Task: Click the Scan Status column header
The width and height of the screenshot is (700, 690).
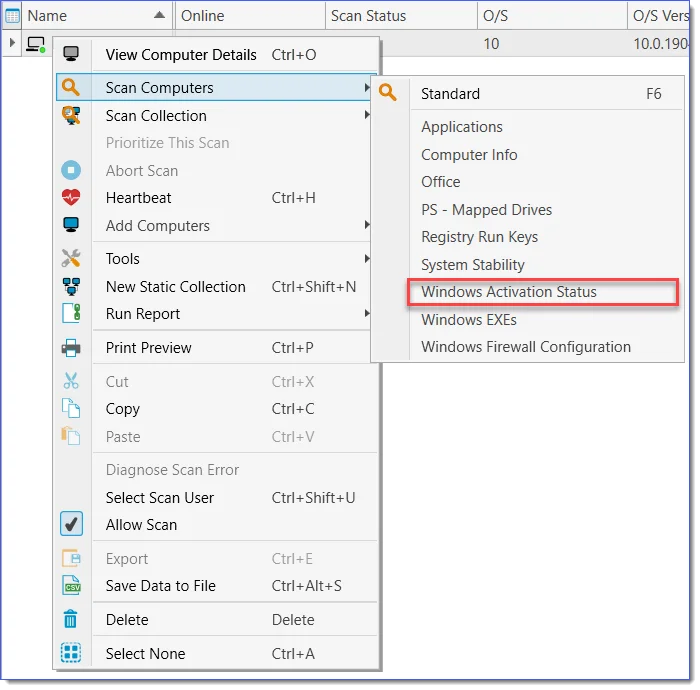Action: pyautogui.click(x=369, y=16)
